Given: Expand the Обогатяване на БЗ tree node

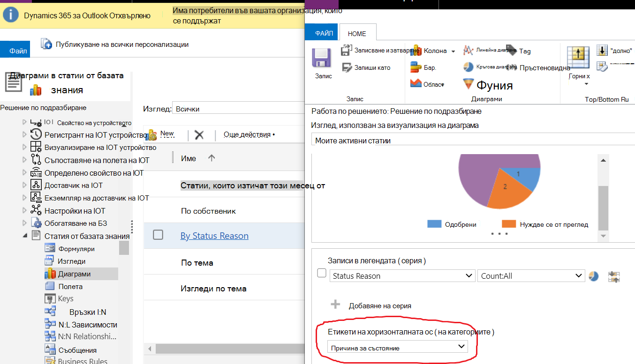Looking at the screenshot, I should pos(25,223).
